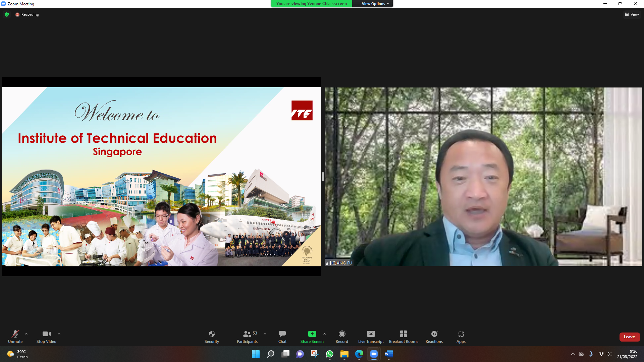Click the green Share Screen icon
The width and height of the screenshot is (644, 362).
312,334
